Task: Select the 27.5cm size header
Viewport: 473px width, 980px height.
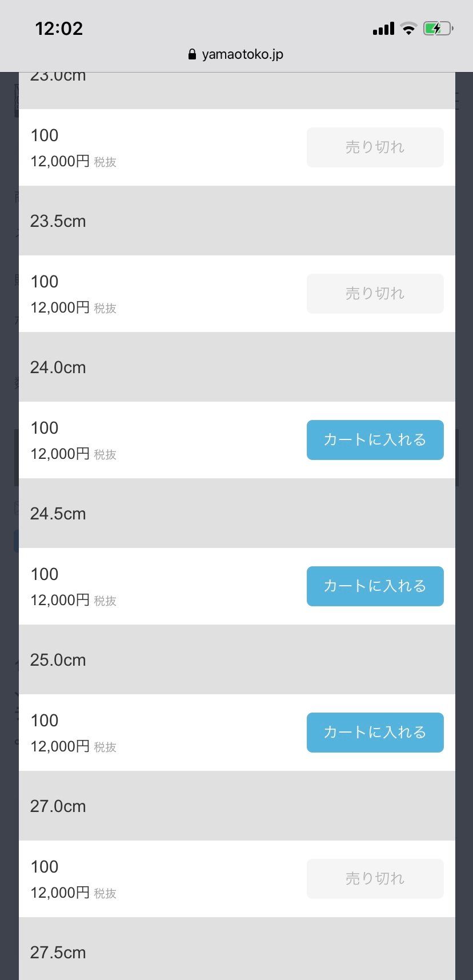Action: (237, 949)
